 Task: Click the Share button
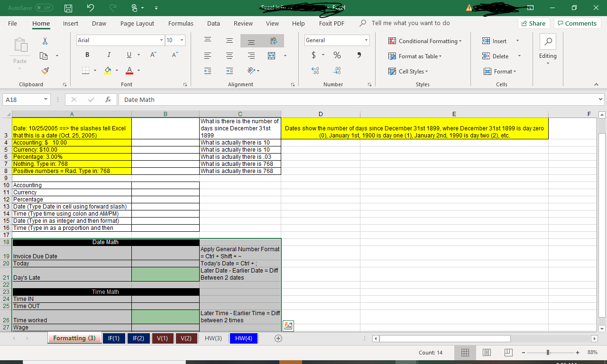[533, 23]
